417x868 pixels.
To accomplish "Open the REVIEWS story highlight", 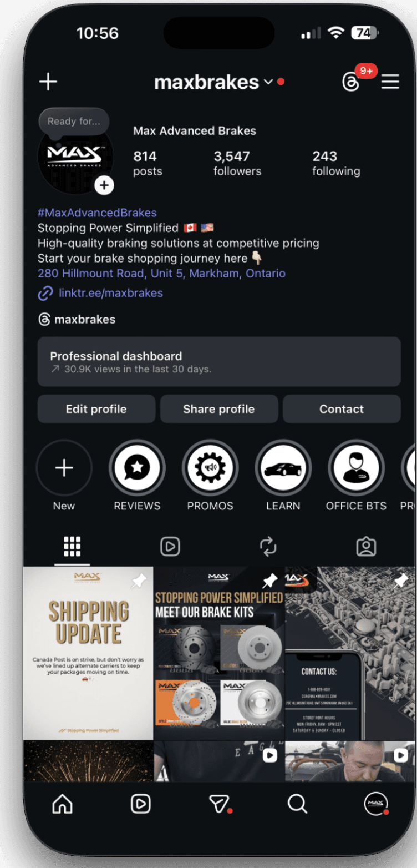I will pos(137,468).
